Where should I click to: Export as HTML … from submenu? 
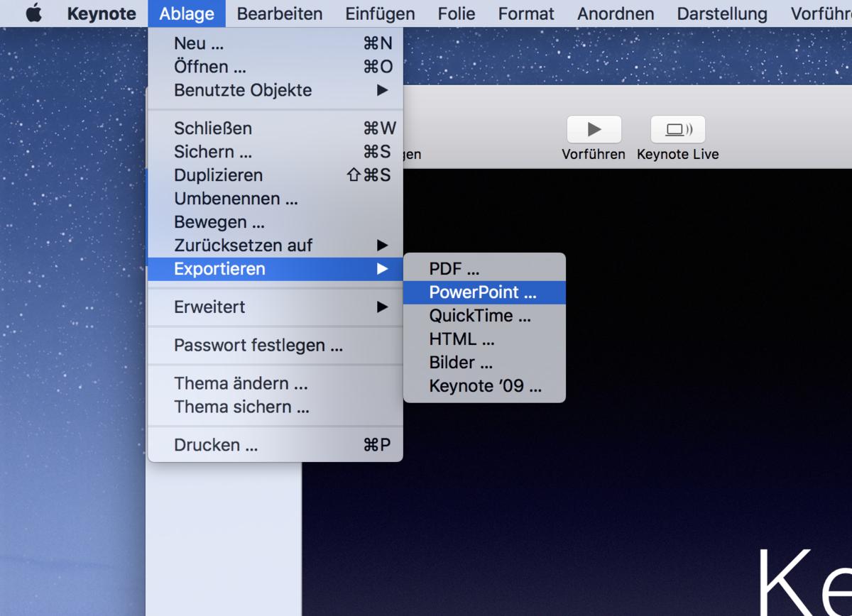coord(484,339)
